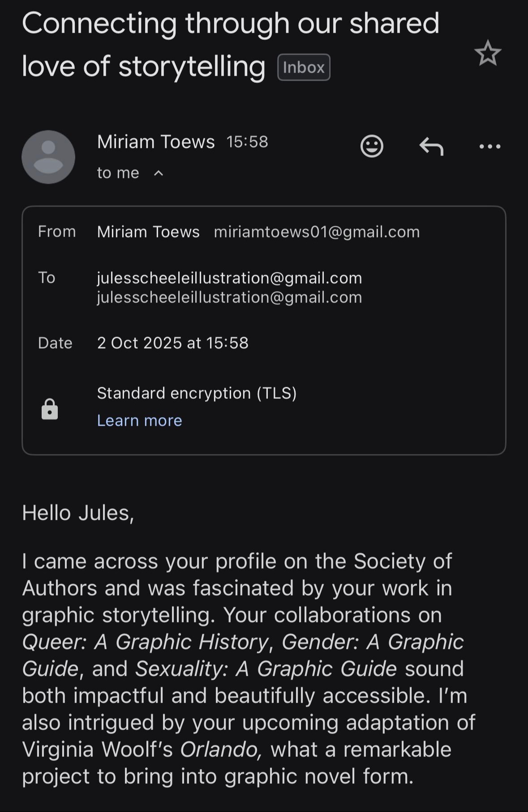Screen dimensions: 528x812
Task: Tap the "Hello Jules," greeting line
Action: [x=78, y=513]
